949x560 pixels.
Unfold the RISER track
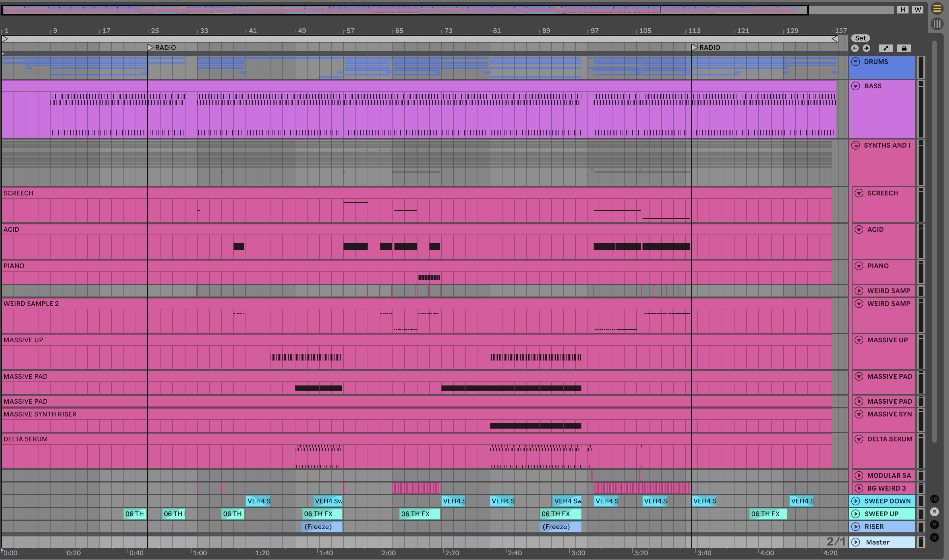click(856, 527)
